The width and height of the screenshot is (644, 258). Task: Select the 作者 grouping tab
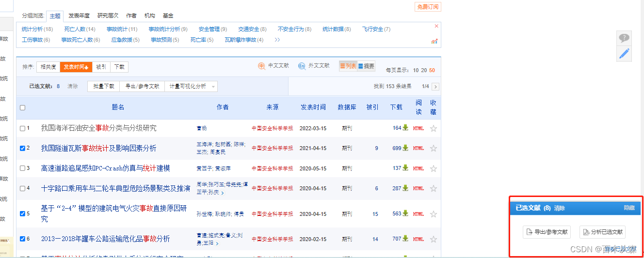pyautogui.click(x=131, y=16)
